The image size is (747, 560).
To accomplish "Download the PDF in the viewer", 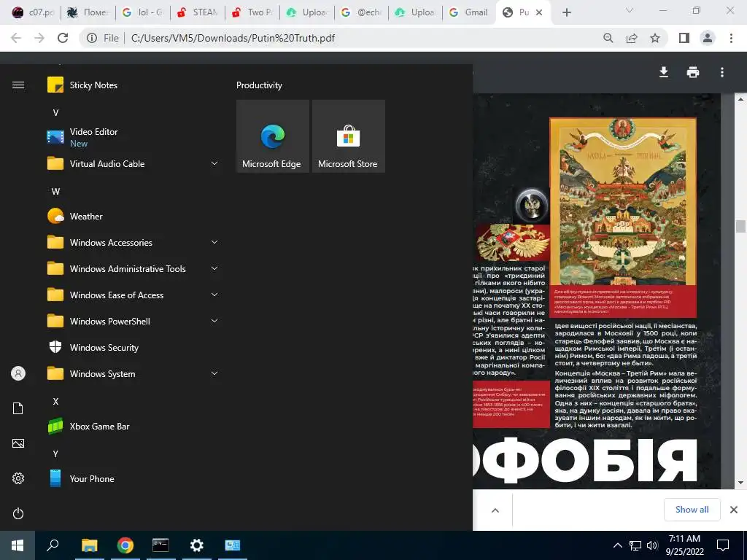I will click(x=664, y=72).
